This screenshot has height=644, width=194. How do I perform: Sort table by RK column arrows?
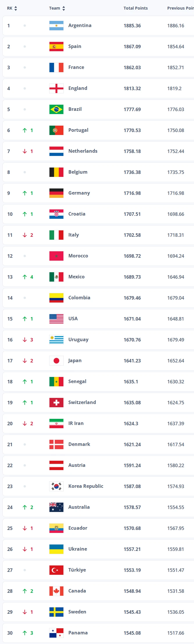[x=16, y=8]
